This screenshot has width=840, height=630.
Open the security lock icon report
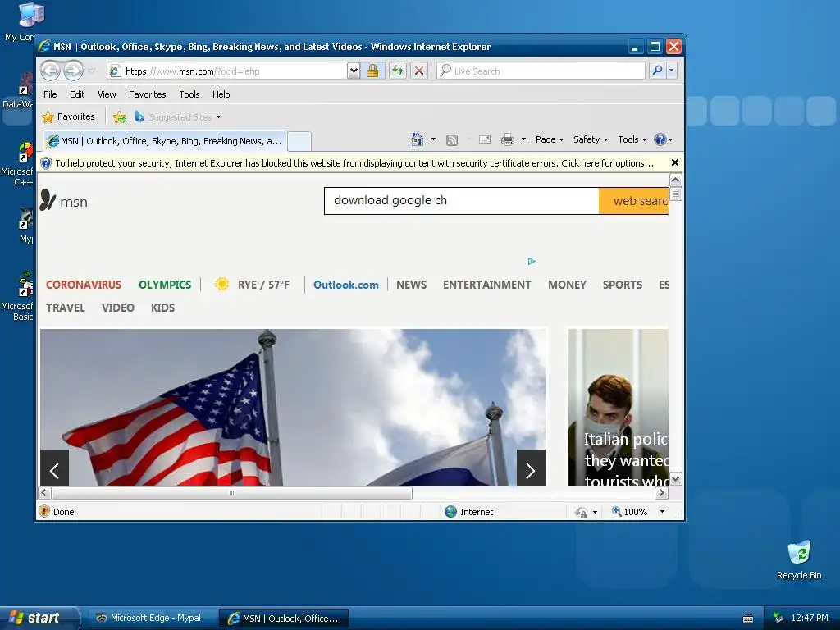coord(373,71)
